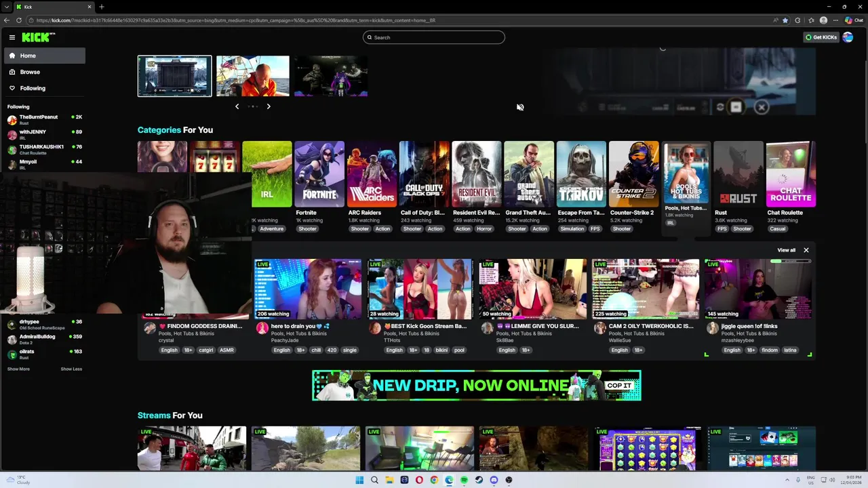Image resolution: width=868 pixels, height=488 pixels.
Task: Click COP IT on drip banner
Action: [618, 385]
